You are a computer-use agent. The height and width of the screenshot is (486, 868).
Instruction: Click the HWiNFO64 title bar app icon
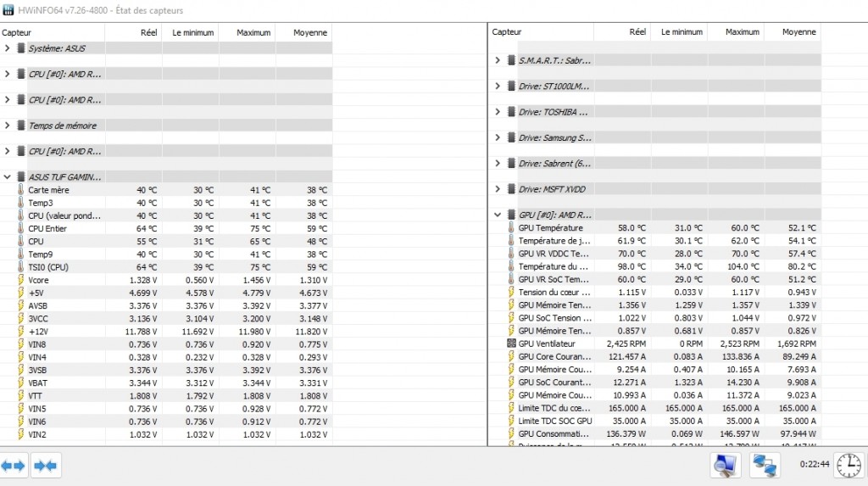click(8, 10)
